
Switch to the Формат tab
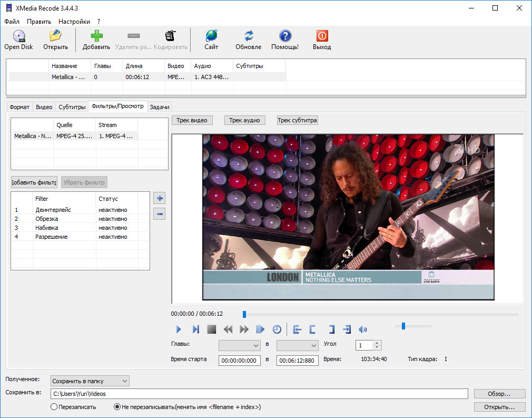[x=20, y=107]
